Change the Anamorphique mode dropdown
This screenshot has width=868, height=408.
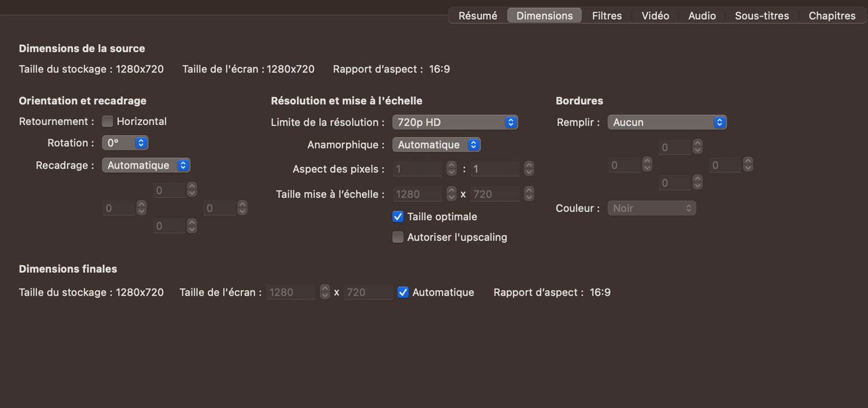pos(436,145)
